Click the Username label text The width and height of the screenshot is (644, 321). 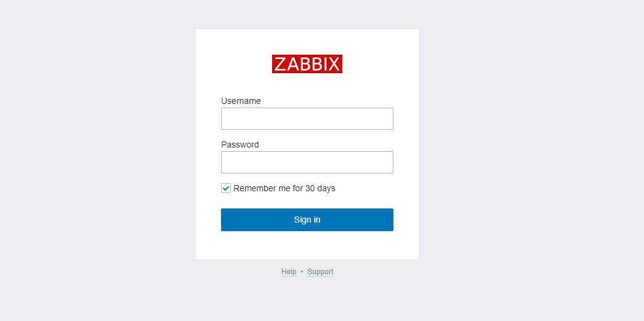pyautogui.click(x=241, y=101)
